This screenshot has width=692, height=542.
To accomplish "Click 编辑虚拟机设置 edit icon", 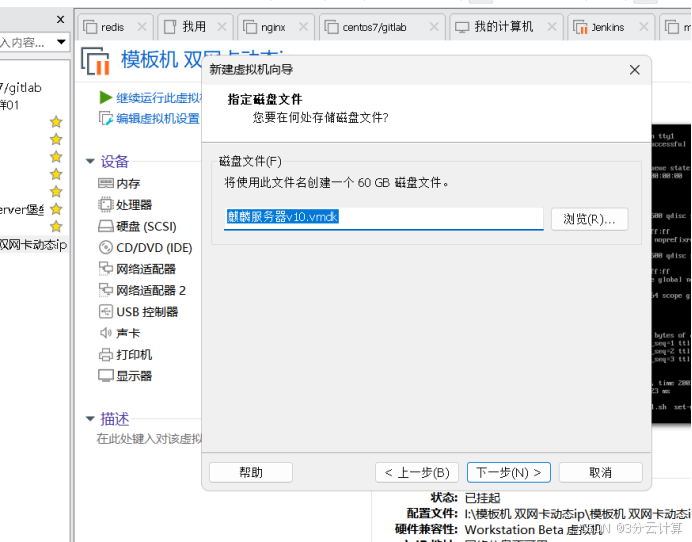I will click(x=105, y=118).
